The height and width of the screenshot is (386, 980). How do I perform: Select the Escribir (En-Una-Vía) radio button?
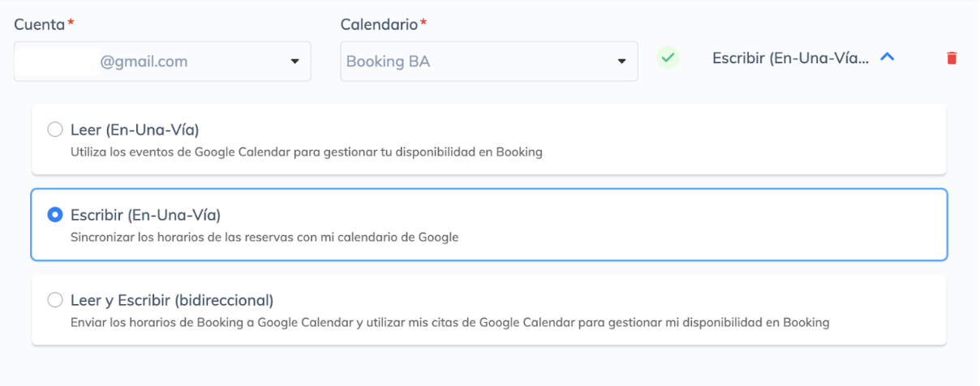[x=55, y=215]
